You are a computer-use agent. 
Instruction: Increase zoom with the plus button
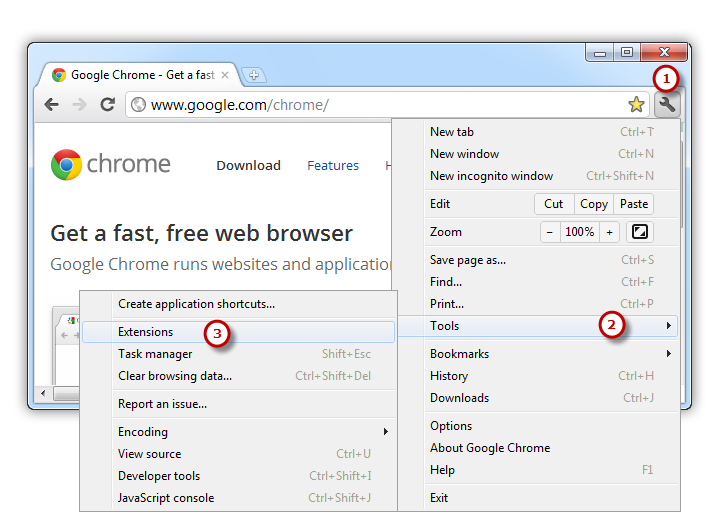(609, 232)
